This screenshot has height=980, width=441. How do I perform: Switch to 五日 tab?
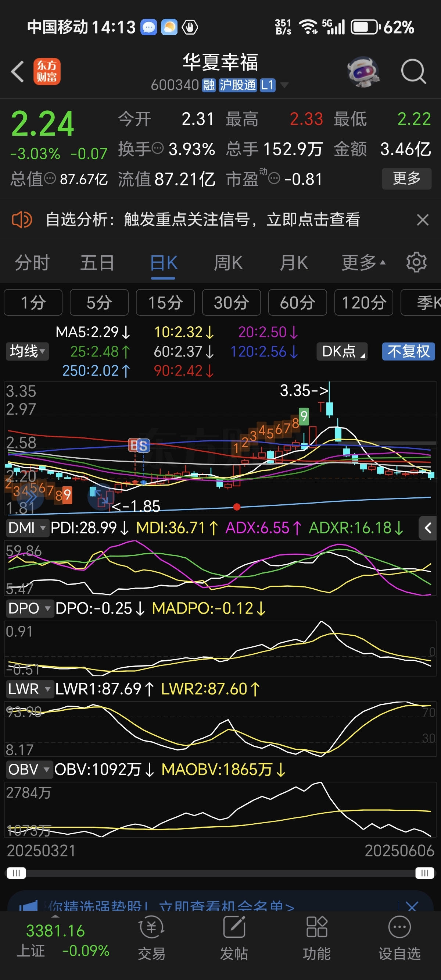pos(97,263)
